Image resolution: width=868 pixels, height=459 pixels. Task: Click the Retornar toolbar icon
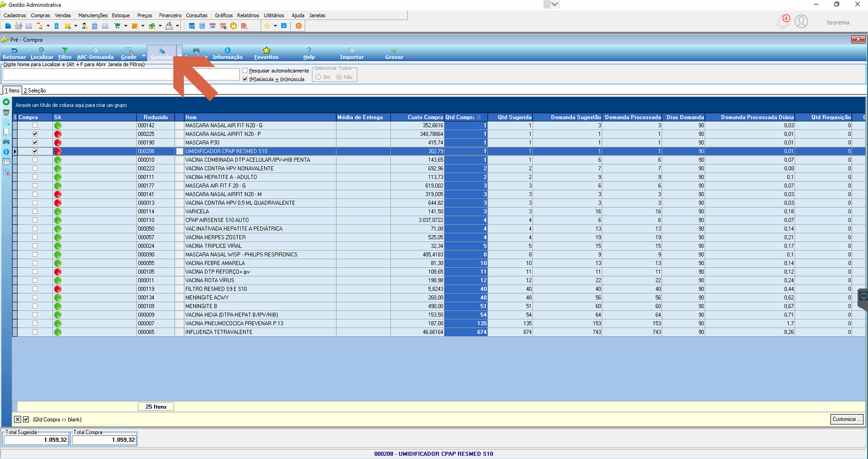[14, 53]
